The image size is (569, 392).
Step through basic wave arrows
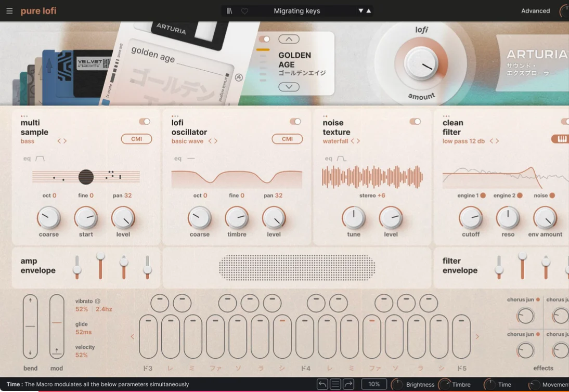[213, 141]
